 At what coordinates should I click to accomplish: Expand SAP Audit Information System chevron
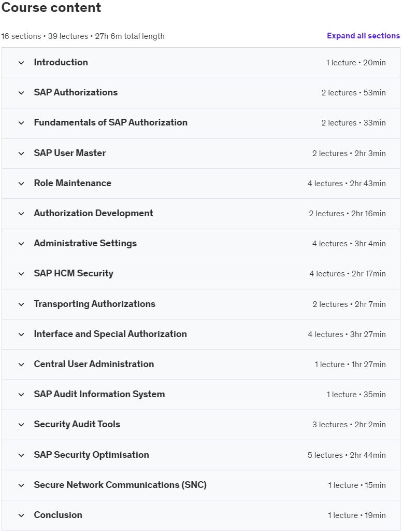(21, 395)
